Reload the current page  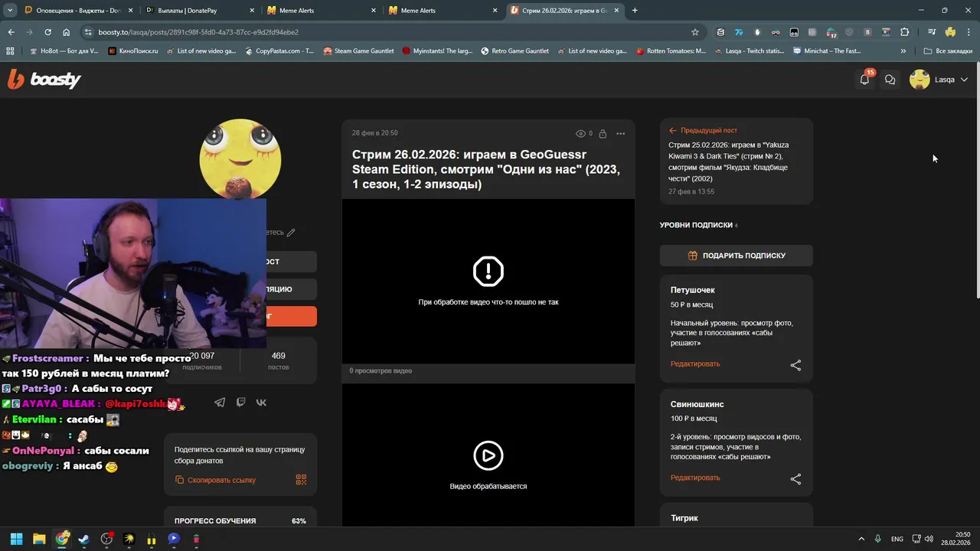pos(47,32)
